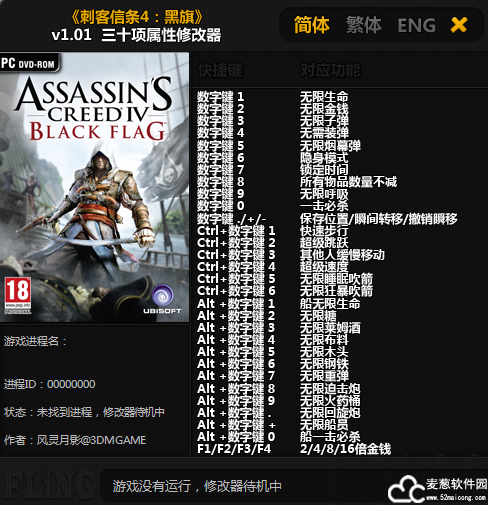Select the 2/4/8/16倍金钱 entry
This screenshot has width=488, height=505.
[x=345, y=449]
